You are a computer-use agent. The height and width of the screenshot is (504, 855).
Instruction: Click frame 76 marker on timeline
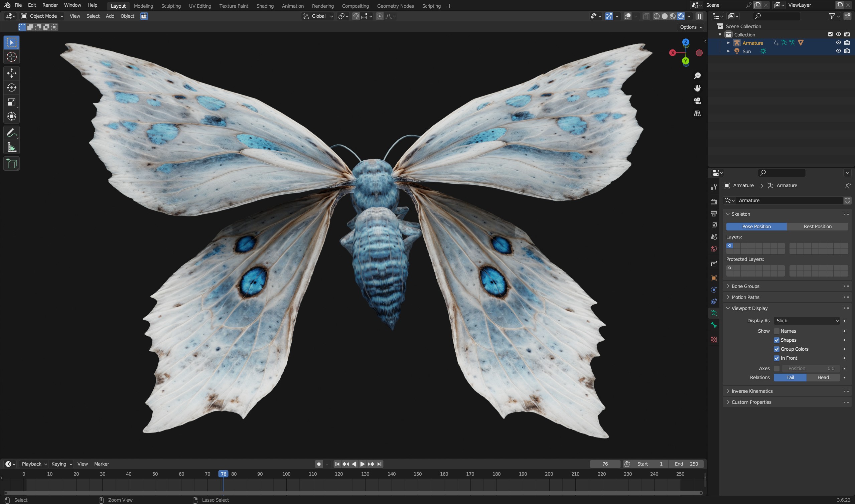[223, 474]
